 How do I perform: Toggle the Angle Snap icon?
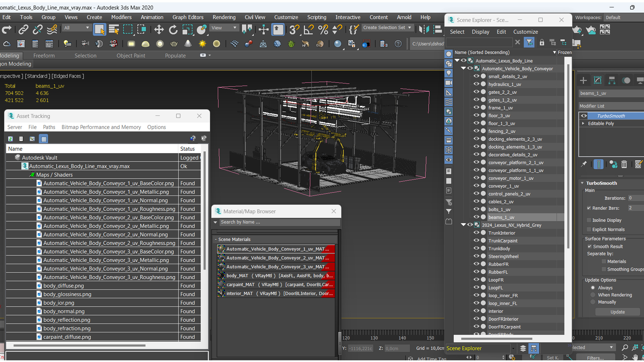click(308, 29)
